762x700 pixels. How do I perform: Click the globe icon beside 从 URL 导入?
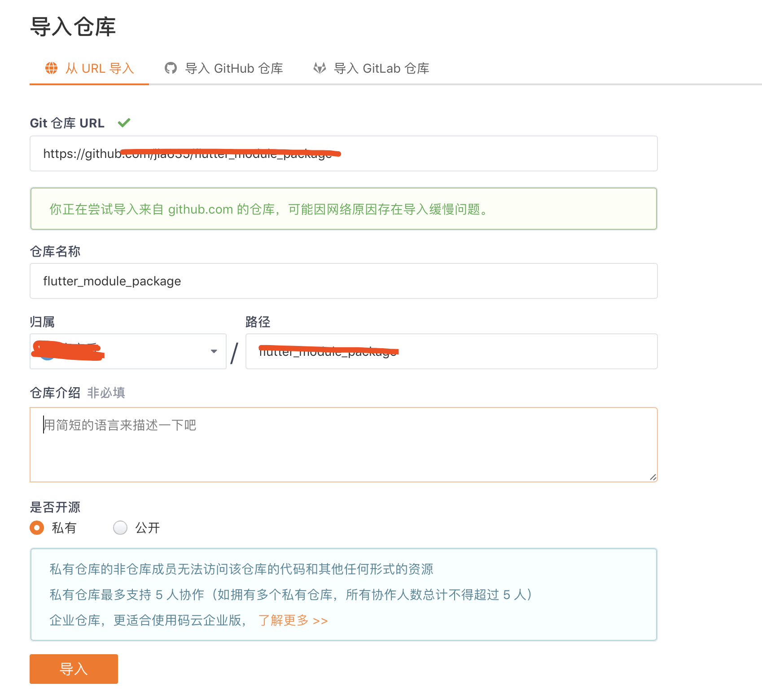pos(52,68)
